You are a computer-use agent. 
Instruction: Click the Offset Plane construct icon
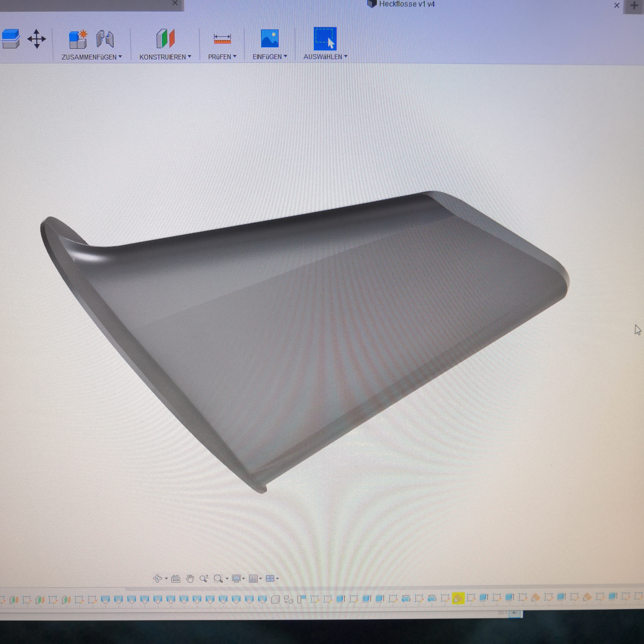click(165, 39)
